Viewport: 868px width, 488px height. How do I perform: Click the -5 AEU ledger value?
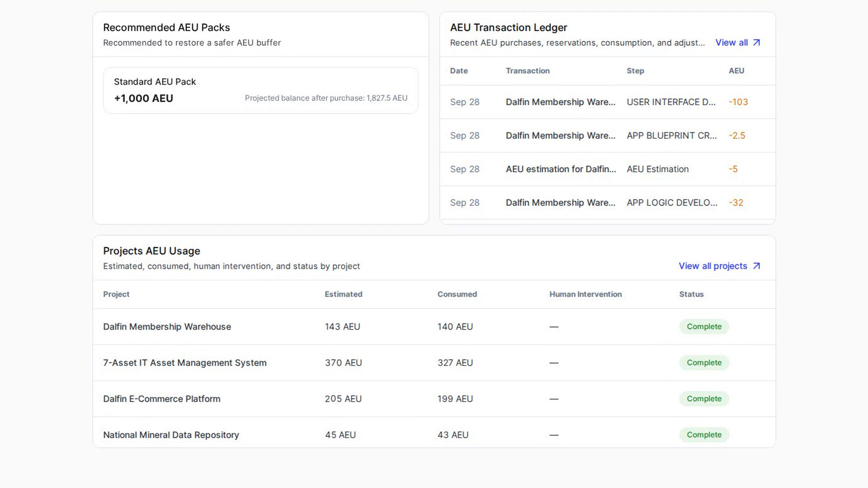click(x=733, y=169)
